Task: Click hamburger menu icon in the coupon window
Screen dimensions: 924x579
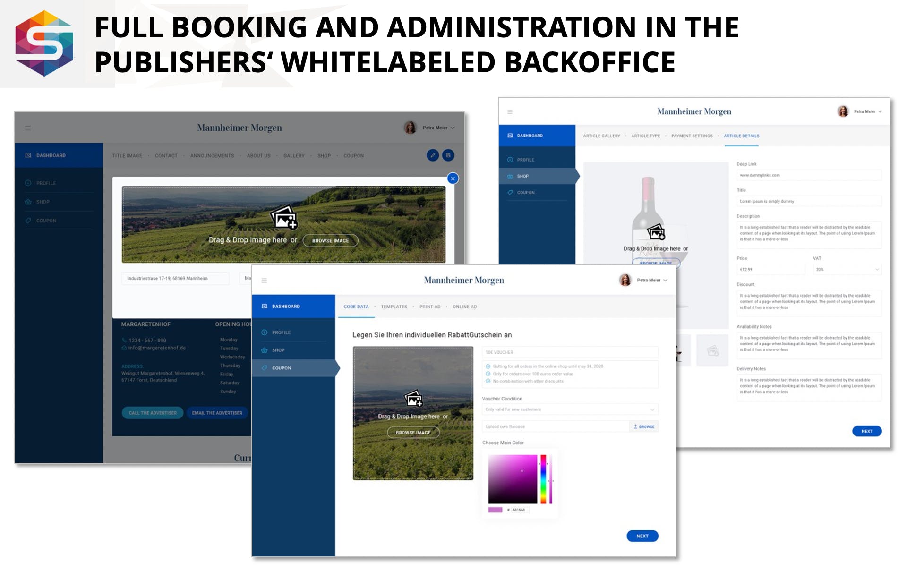Action: click(x=264, y=281)
